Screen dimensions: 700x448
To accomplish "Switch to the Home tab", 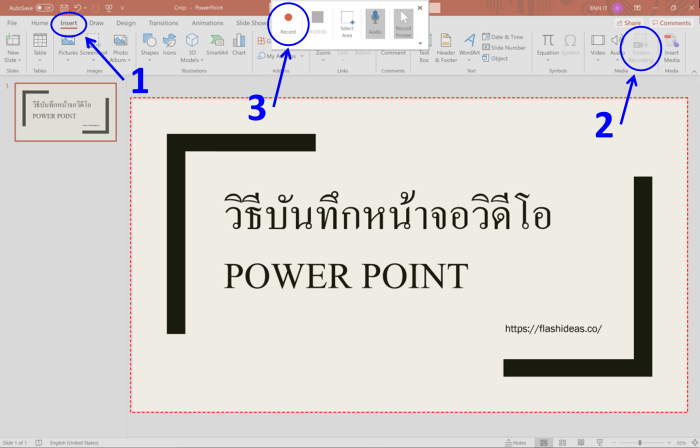I will point(39,23).
